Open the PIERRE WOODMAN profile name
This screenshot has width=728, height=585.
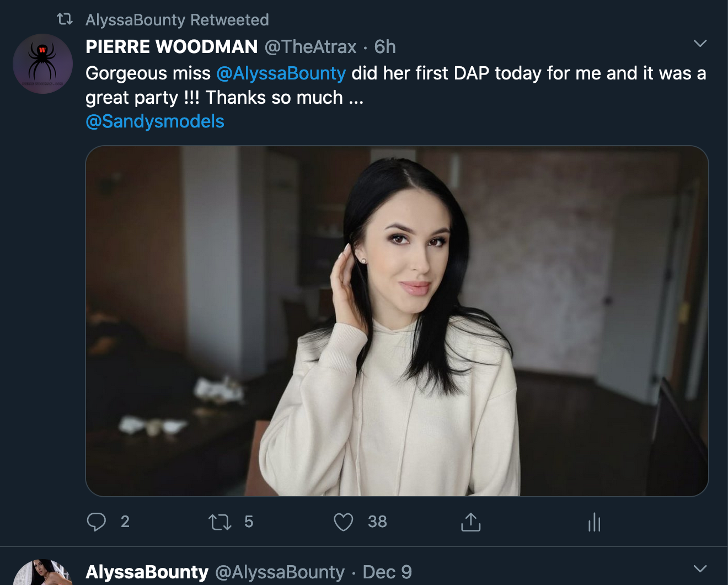[x=172, y=47]
